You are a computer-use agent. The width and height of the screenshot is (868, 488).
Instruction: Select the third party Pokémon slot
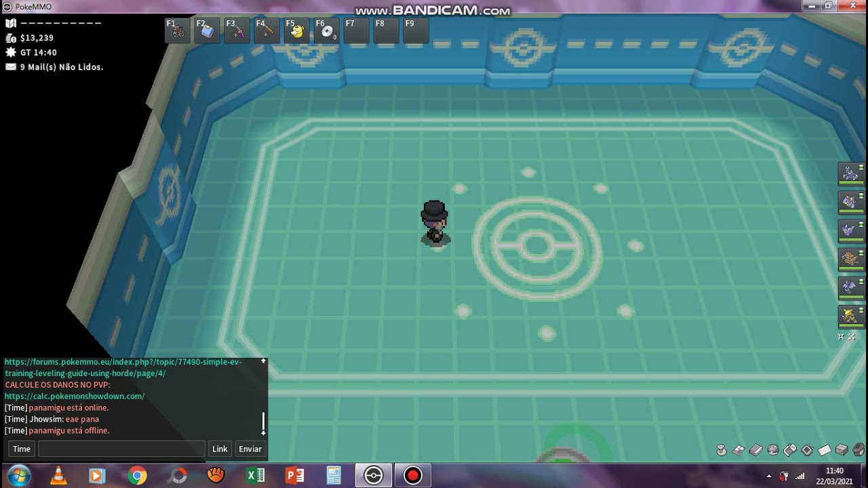pos(851,230)
